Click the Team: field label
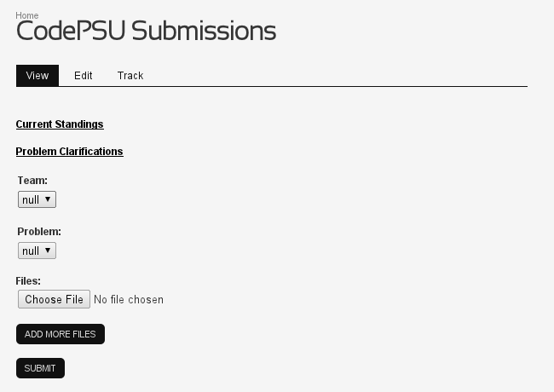This screenshot has width=554, height=392. click(32, 180)
